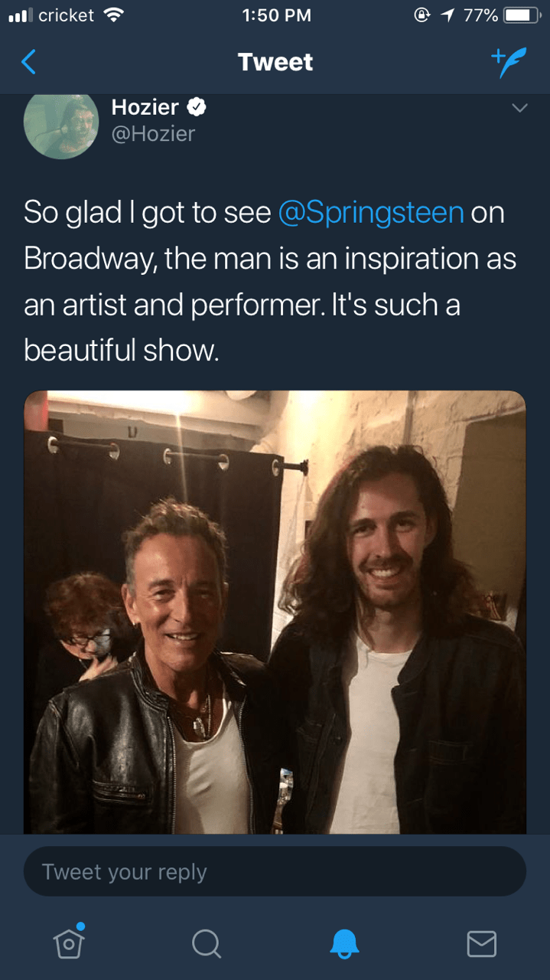Open the Search tab magnifier icon
The height and width of the screenshot is (980, 550).
206,943
